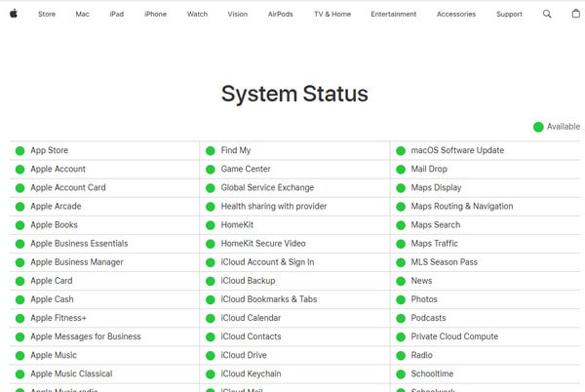Open the AirPods navigation link
Image resolution: width=585 pixels, height=392 pixels.
[x=281, y=15]
